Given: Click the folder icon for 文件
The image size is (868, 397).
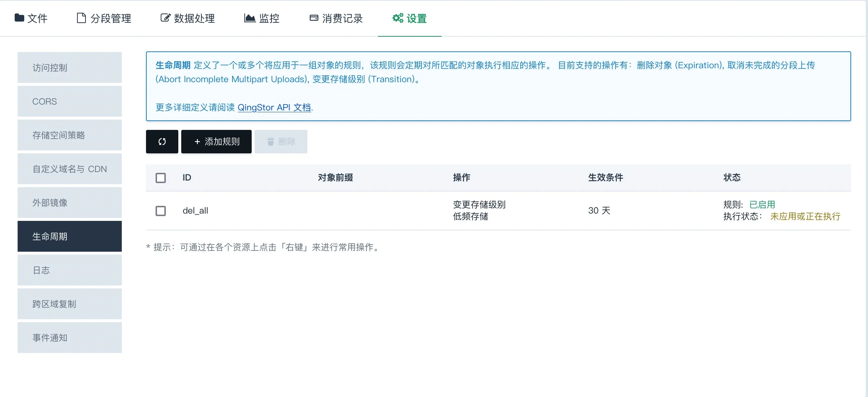Looking at the screenshot, I should (19, 18).
